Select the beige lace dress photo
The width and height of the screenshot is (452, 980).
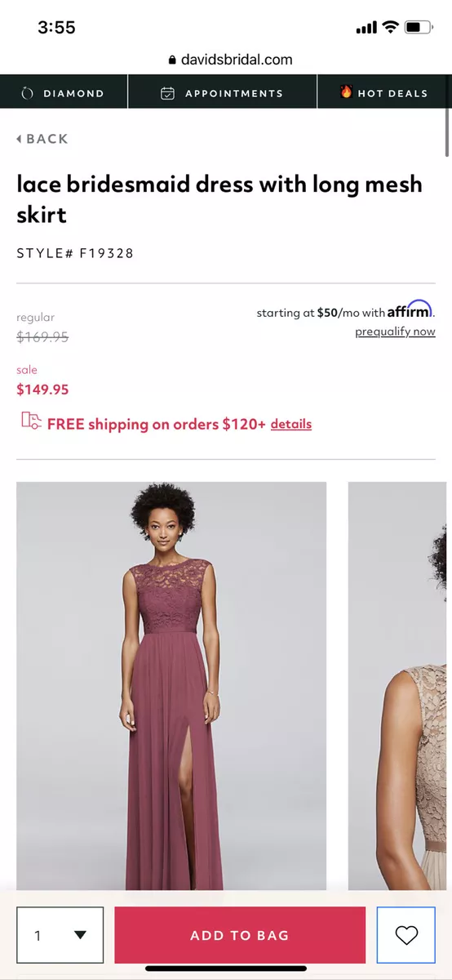(398, 686)
